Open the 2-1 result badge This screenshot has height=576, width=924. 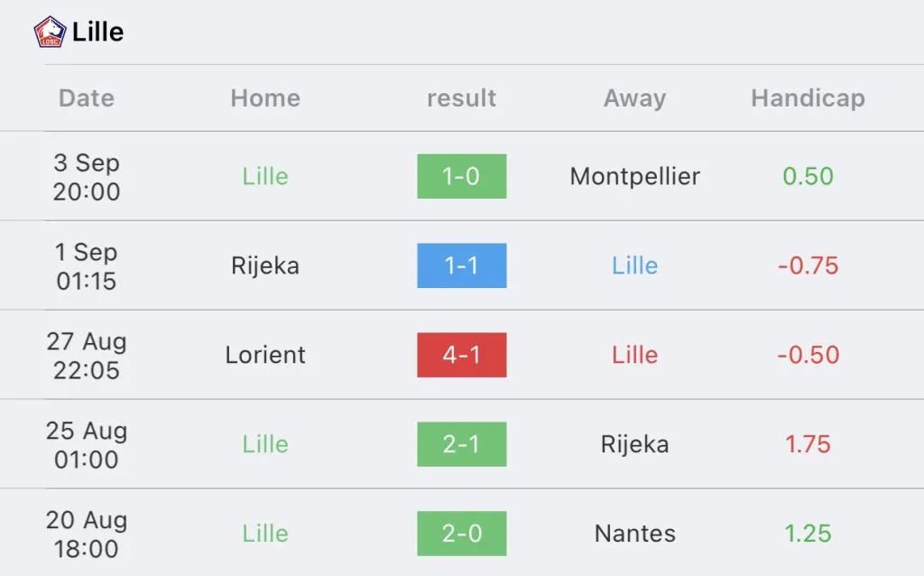click(x=461, y=444)
